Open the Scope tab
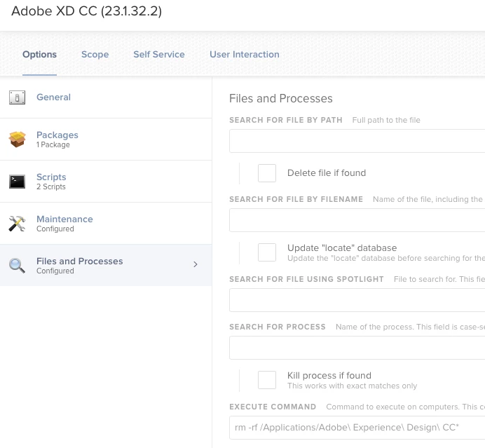Image resolution: width=485 pixels, height=448 pixels. pos(95,55)
